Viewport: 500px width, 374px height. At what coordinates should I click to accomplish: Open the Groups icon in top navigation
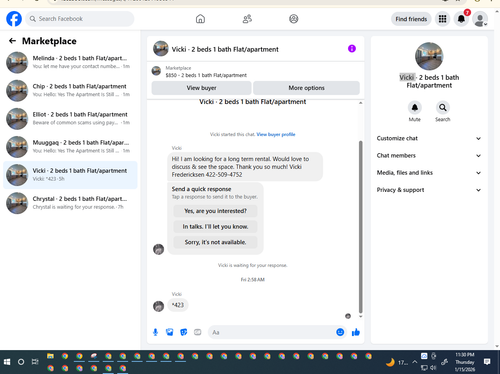click(294, 19)
